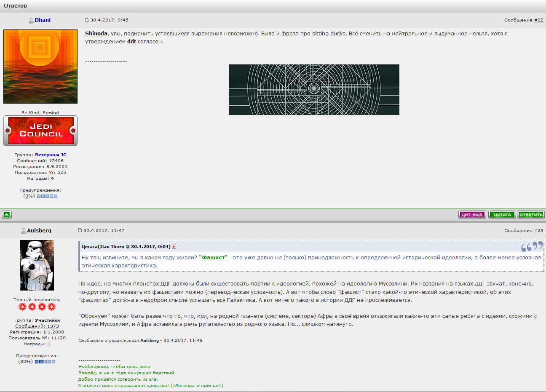Follow the green "Фашист" link in the quote

pos(213,258)
